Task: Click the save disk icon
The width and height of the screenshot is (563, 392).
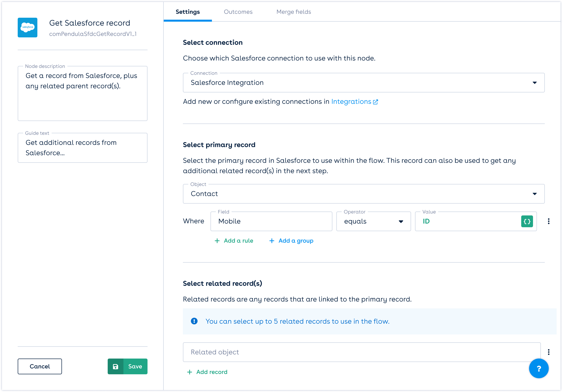Action: [116, 366]
